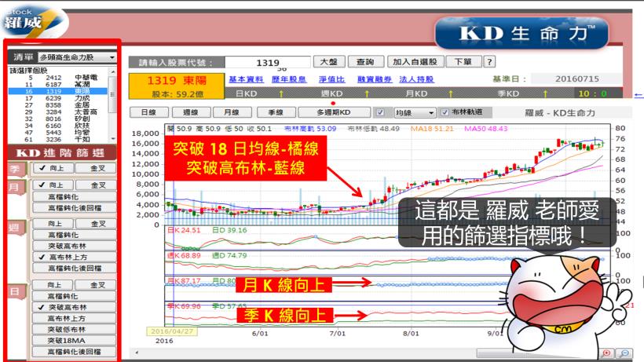The image size is (644, 362).
Task: Uncheck 週 section 高布林上方 filter
Action: pyautogui.click(x=75, y=257)
